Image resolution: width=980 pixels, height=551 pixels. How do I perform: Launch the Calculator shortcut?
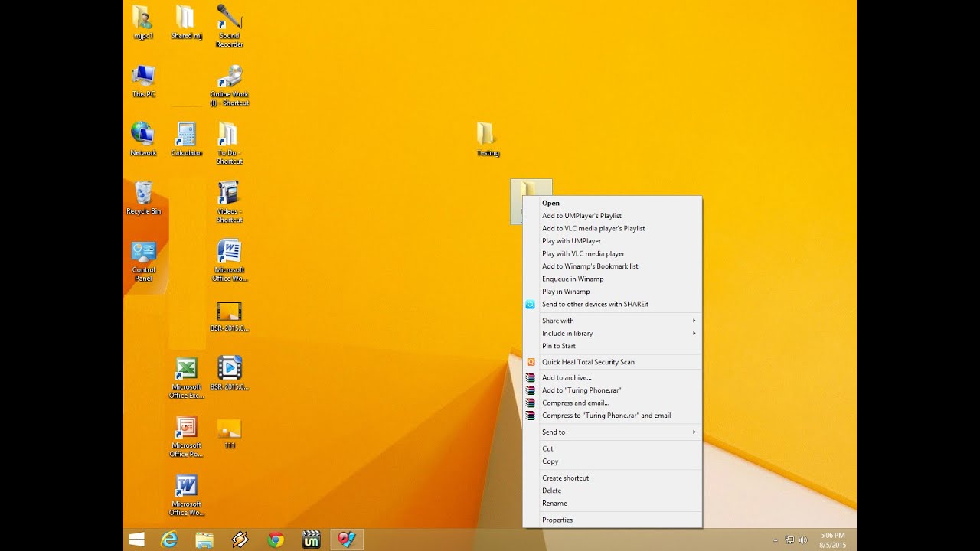pyautogui.click(x=186, y=139)
